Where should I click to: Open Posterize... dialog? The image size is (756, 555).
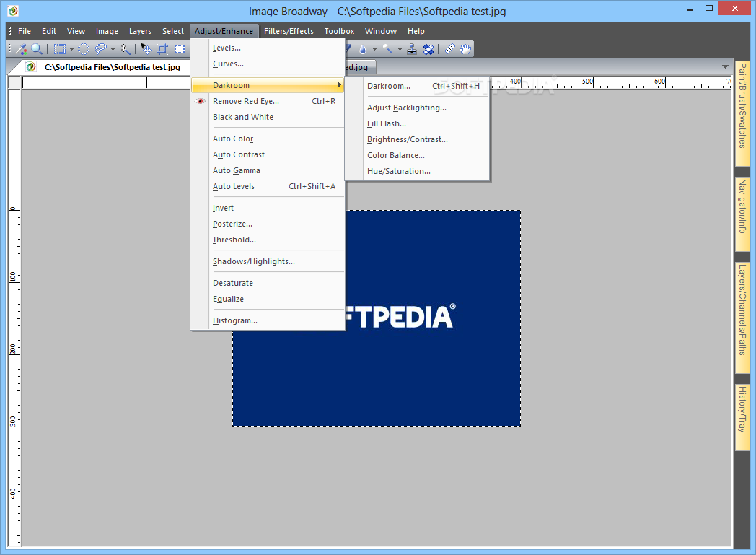point(268,224)
